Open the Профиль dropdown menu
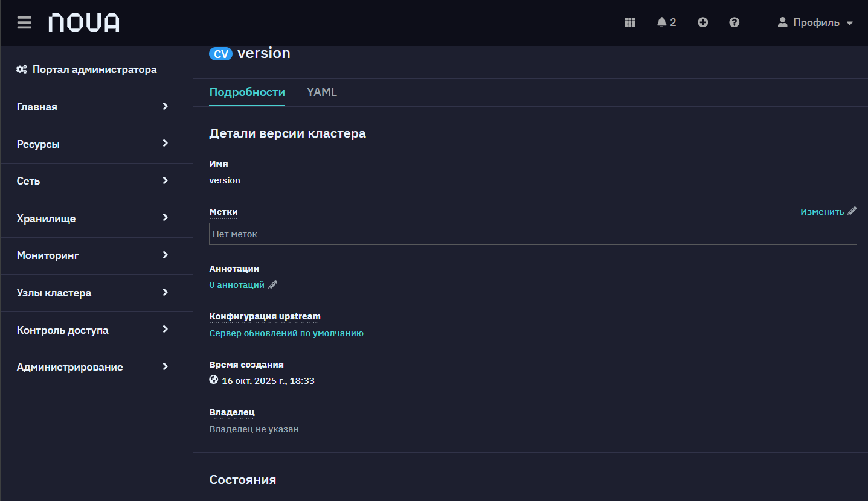Viewport: 868px width, 501px height. point(815,22)
